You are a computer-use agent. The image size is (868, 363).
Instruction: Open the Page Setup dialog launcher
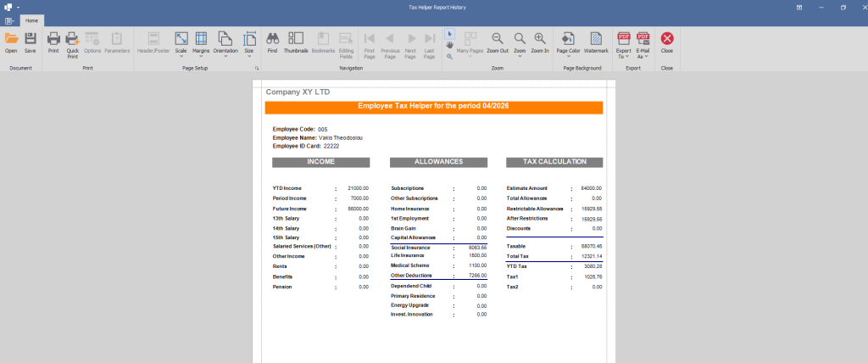click(x=257, y=68)
